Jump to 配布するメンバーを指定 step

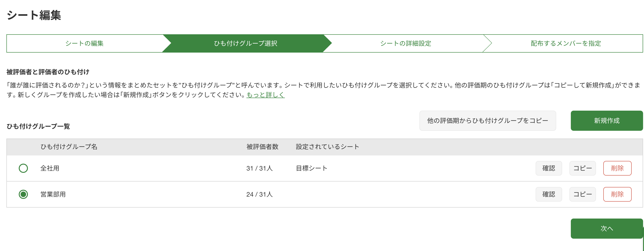pos(566,43)
